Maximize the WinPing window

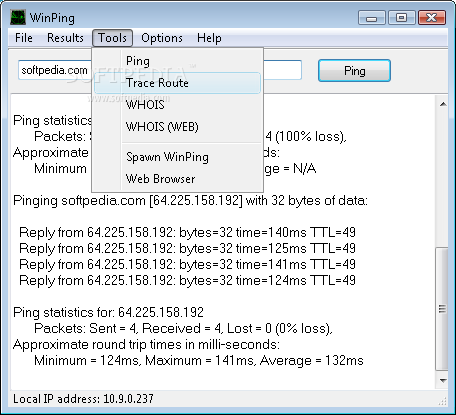click(402, 18)
